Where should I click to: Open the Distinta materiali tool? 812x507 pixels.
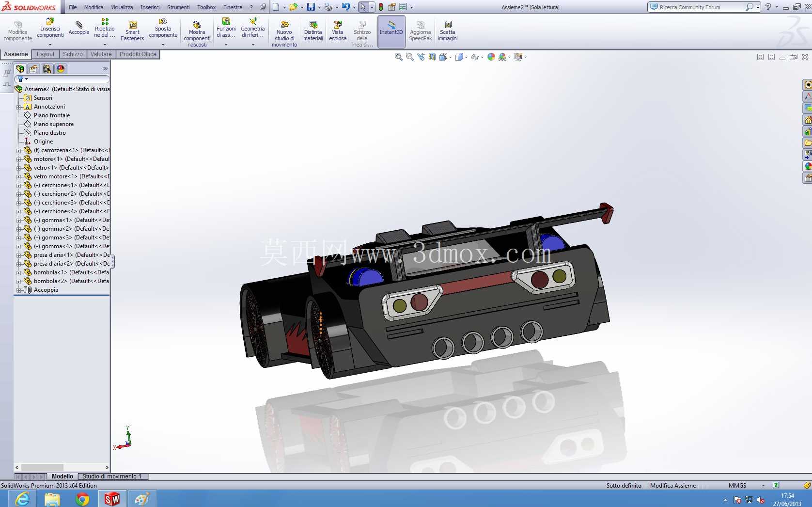point(313,31)
